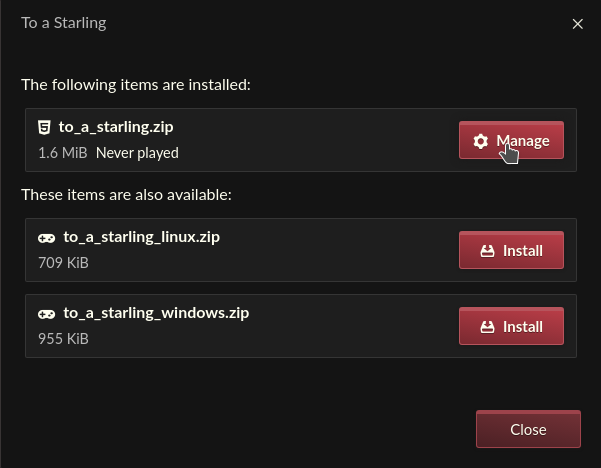The image size is (601, 468).
Task: Click the 1.6 MiB size label
Action: [x=63, y=153]
